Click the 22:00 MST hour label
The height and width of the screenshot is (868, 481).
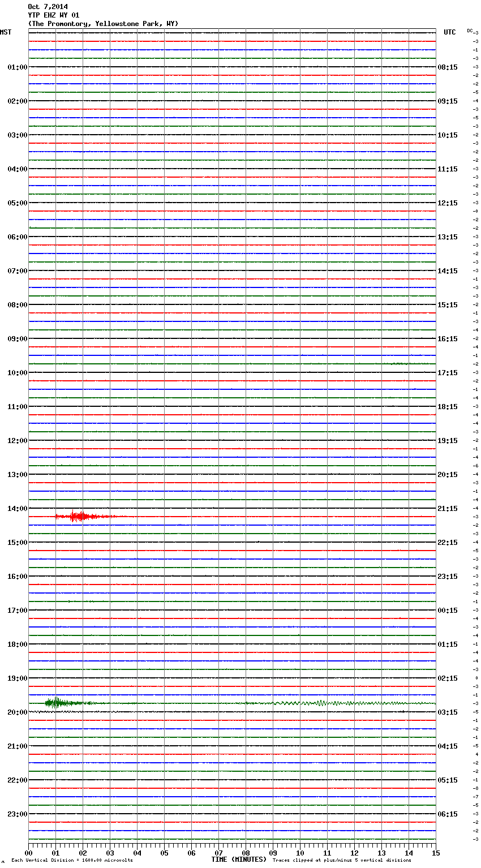(x=17, y=780)
